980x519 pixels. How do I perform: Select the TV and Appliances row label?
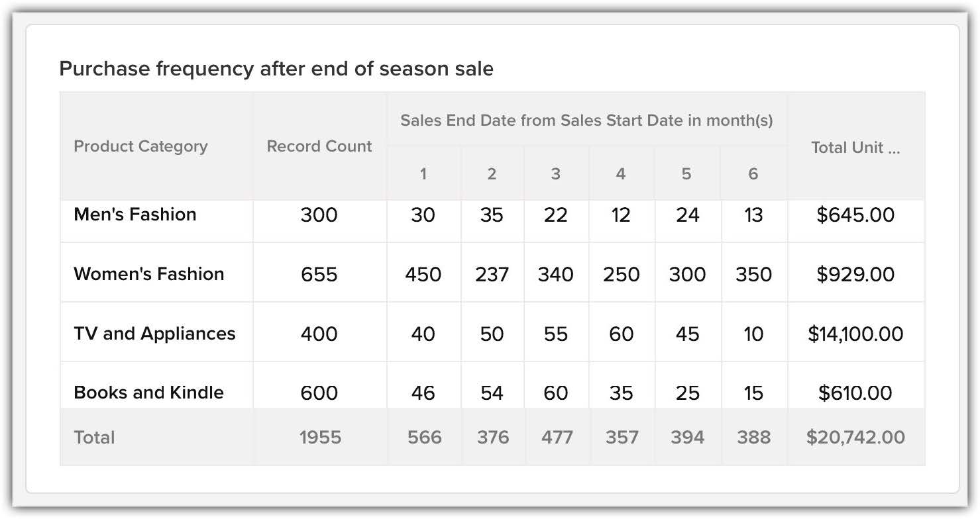(154, 333)
